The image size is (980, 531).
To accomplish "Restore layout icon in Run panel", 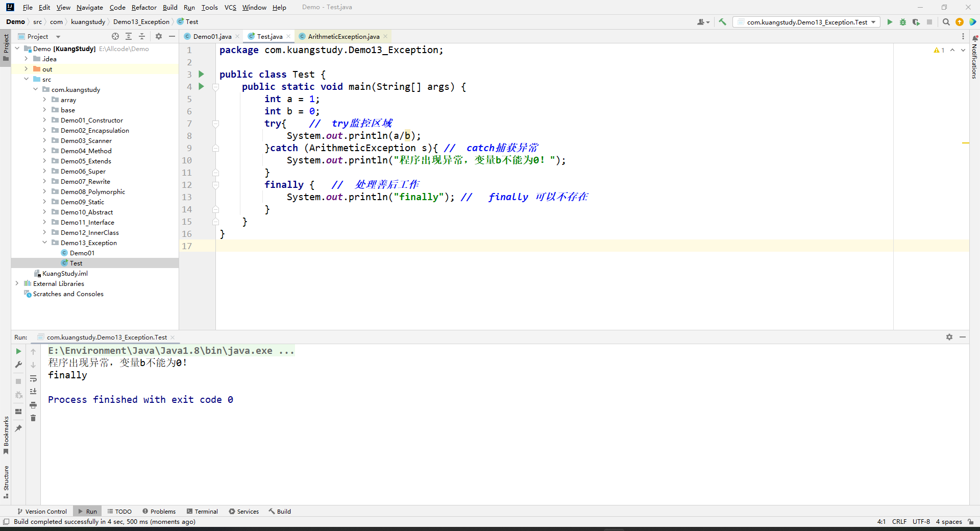I will click(x=18, y=412).
